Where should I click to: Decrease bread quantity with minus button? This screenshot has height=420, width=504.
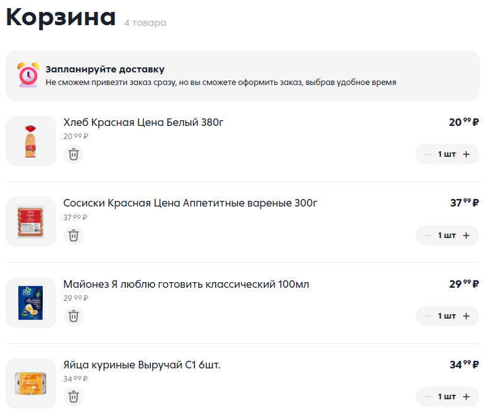[x=428, y=154]
